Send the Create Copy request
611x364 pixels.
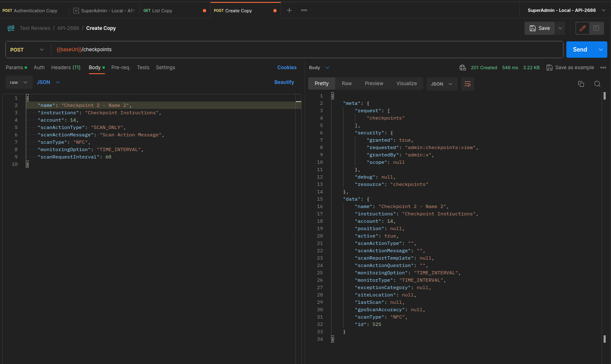click(x=579, y=49)
